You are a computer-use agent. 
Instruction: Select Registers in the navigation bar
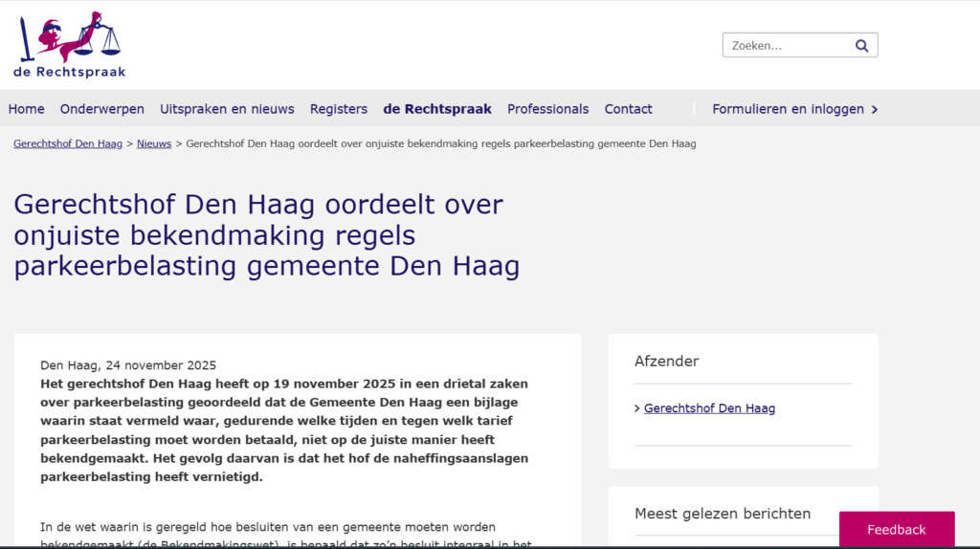(x=339, y=109)
